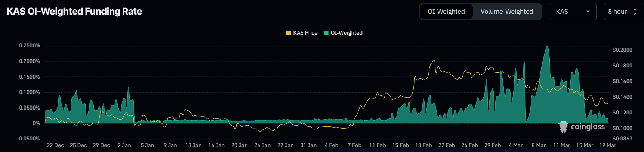
Task: Click the 8 hour up-down chevron icon
Action: (x=635, y=12)
